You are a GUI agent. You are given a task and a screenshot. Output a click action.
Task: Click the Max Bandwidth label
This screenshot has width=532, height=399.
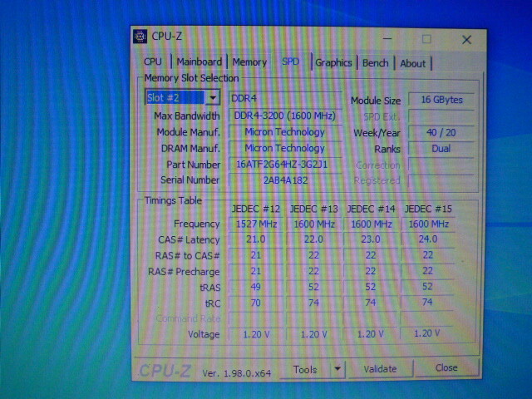[x=187, y=116]
